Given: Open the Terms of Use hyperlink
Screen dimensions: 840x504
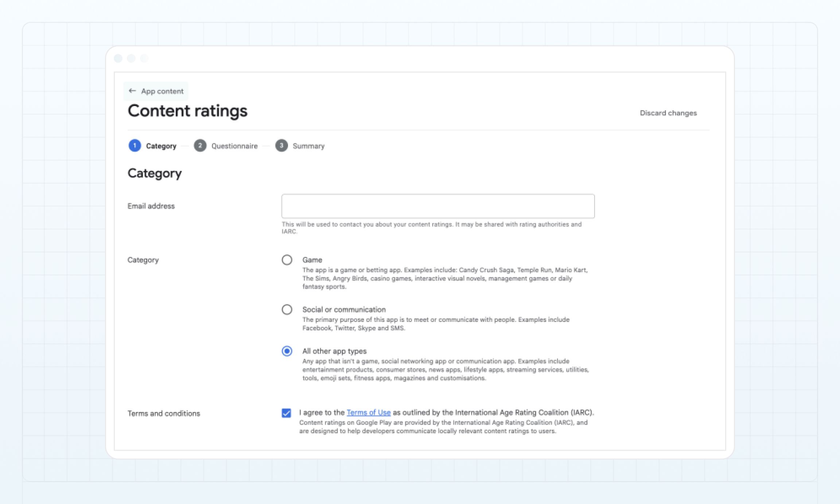Looking at the screenshot, I should (369, 412).
